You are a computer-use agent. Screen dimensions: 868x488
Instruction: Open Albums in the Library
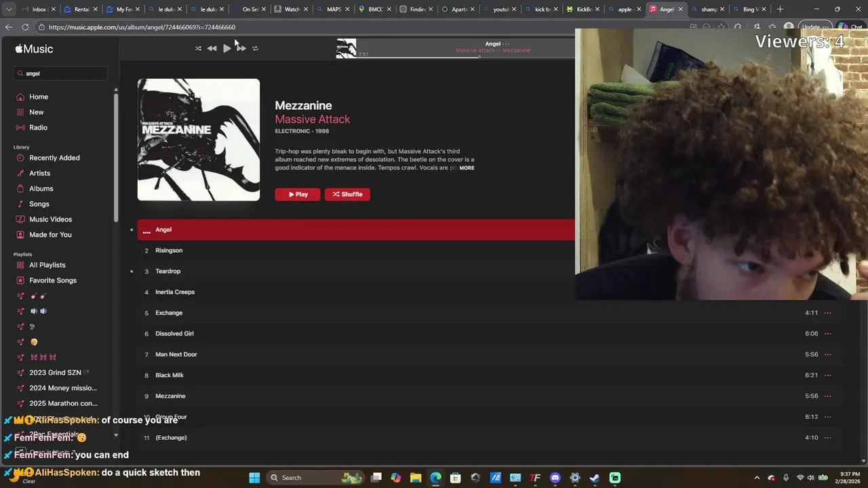[41, 188]
